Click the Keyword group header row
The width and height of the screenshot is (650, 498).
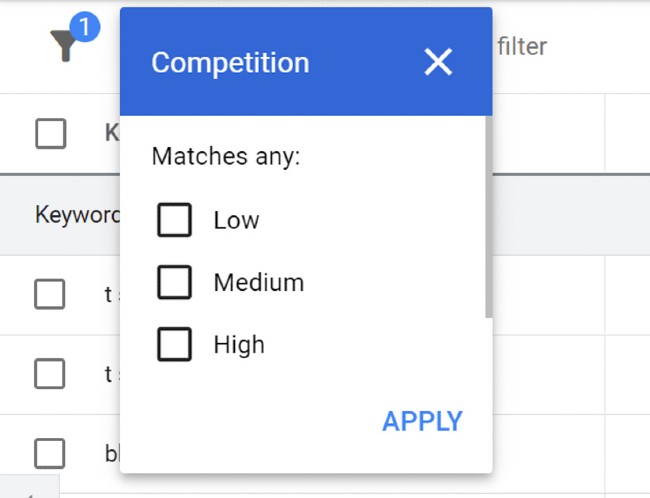coord(75,214)
